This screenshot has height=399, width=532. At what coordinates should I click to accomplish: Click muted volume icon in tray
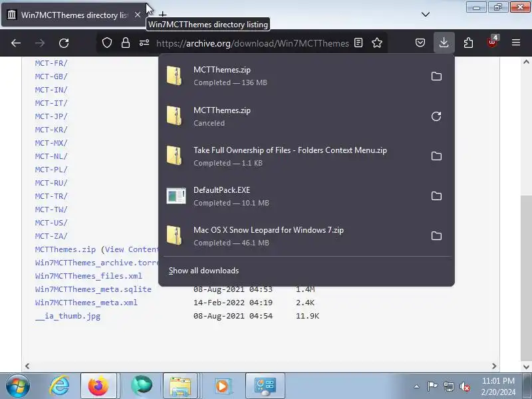pos(465,386)
